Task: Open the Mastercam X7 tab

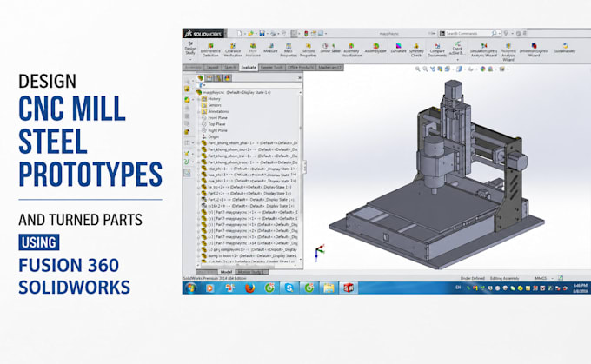Action: (329, 68)
